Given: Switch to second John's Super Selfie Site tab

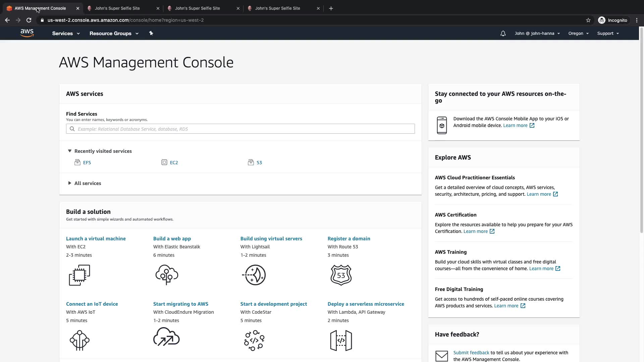Looking at the screenshot, I should (197, 8).
